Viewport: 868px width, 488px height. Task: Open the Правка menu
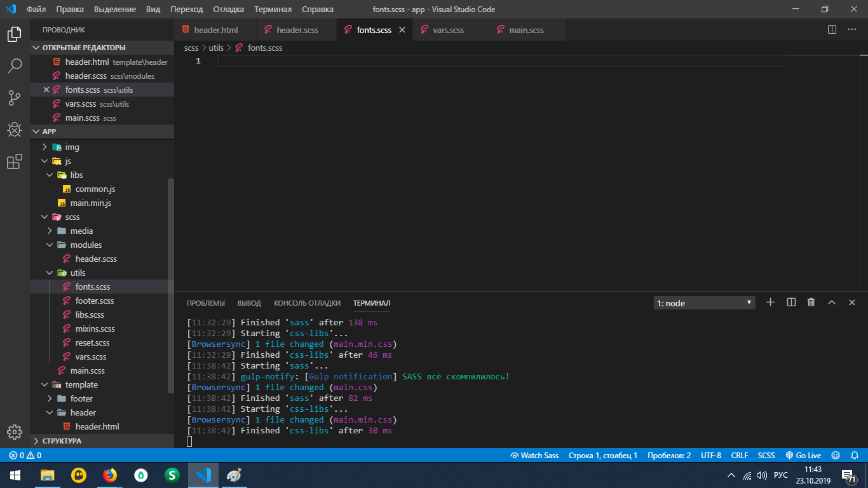[70, 10]
